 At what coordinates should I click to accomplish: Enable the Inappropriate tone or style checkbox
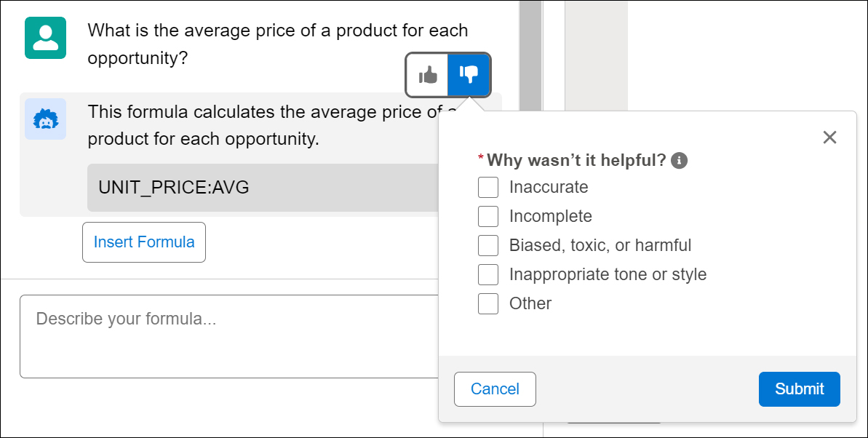[x=488, y=274]
